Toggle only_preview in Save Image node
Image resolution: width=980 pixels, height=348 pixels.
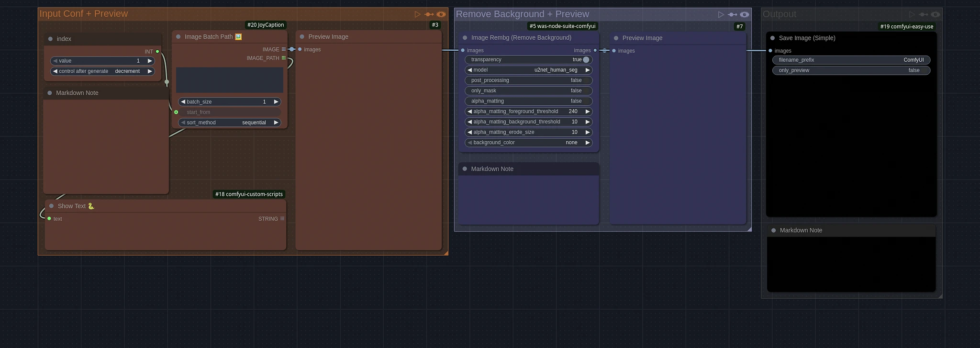(851, 70)
